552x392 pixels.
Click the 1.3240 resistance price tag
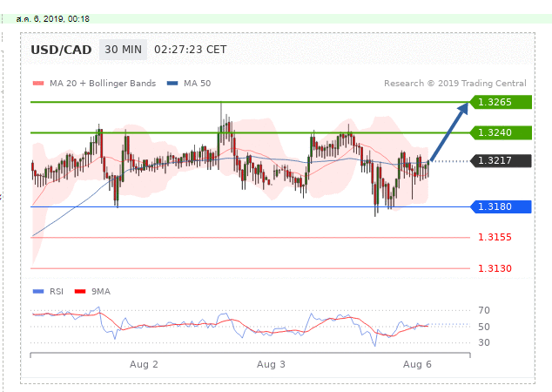[501, 132]
